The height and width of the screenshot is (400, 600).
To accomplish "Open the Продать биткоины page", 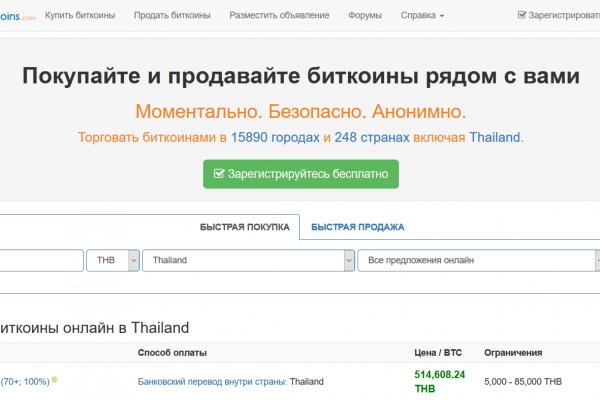I will (172, 16).
